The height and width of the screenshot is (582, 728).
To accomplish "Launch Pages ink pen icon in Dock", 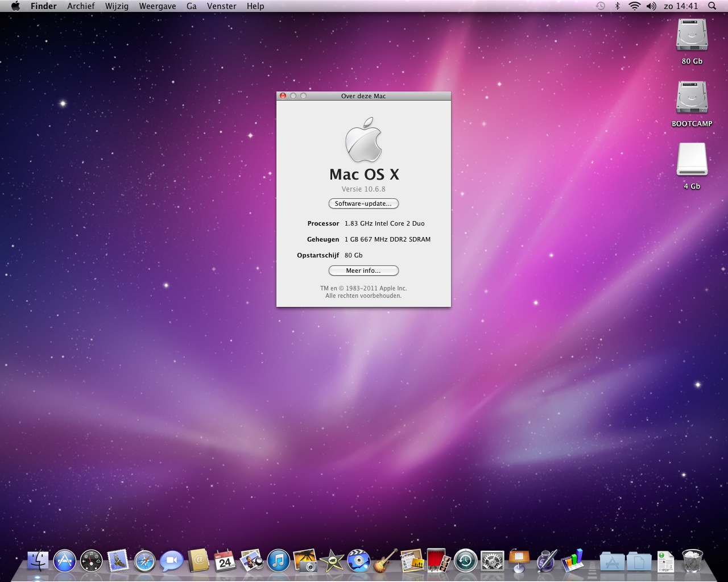I will click(545, 561).
